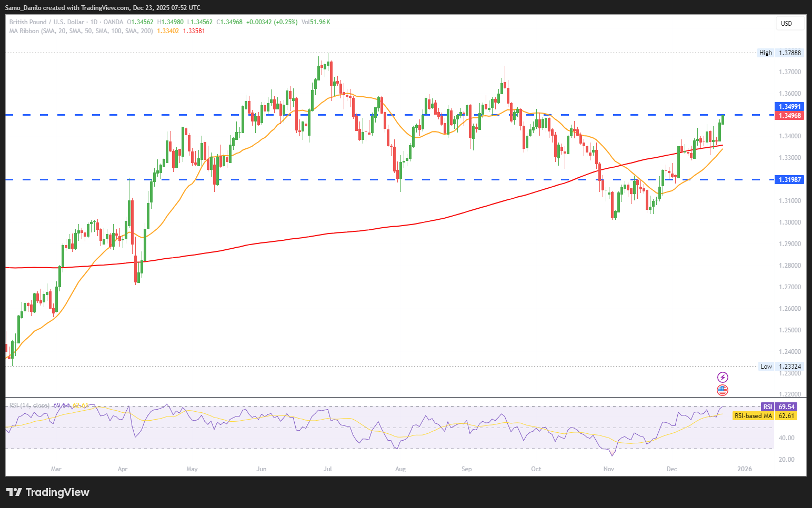Image resolution: width=812 pixels, height=508 pixels.
Task: Open the USD currency selector
Action: click(x=789, y=24)
